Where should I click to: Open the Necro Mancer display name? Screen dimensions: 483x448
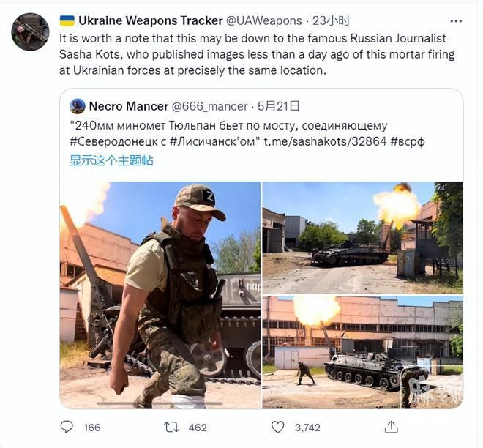(x=129, y=106)
